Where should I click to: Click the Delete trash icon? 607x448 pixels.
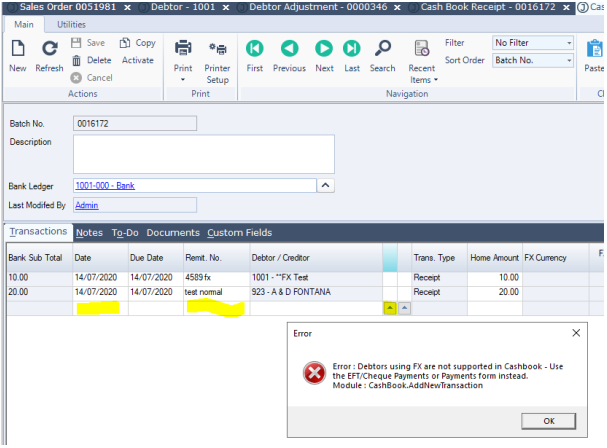click(77, 60)
